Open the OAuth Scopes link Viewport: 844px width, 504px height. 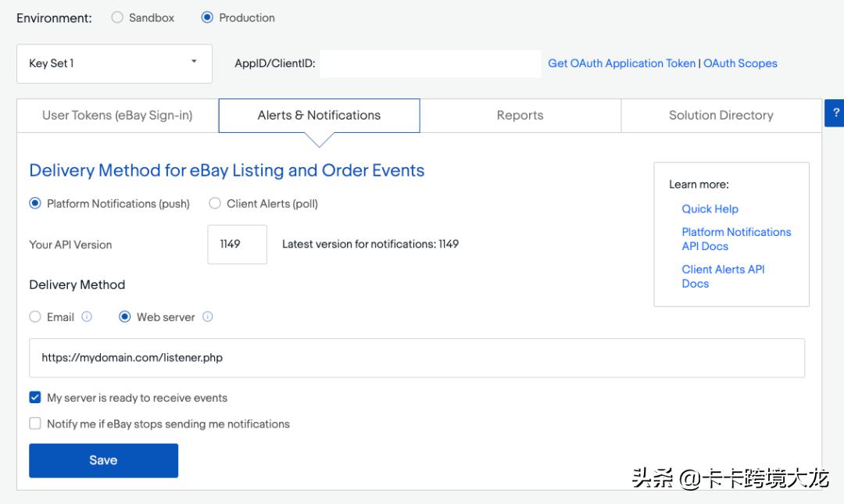tap(740, 63)
